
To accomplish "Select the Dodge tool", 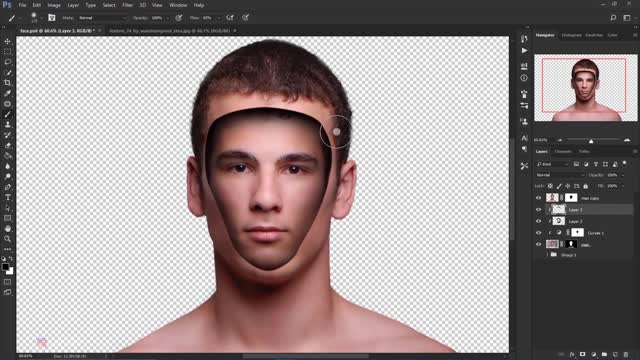I will click(7, 176).
